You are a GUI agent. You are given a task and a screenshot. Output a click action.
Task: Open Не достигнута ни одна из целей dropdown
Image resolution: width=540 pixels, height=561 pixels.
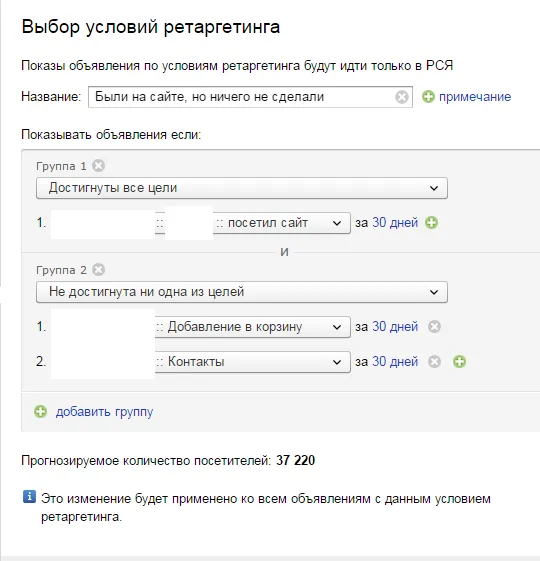(x=242, y=292)
